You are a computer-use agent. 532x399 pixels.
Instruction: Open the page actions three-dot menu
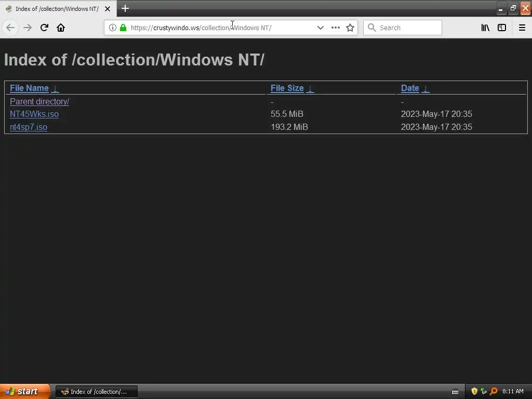coord(335,28)
